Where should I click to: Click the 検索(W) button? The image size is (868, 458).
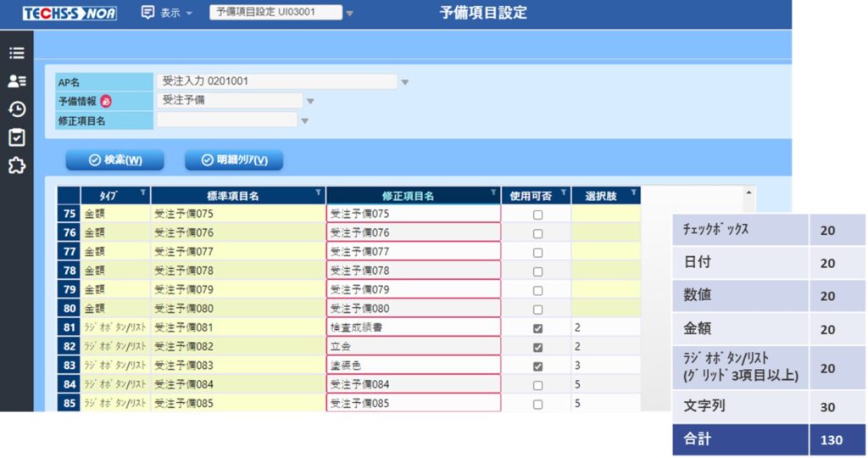[115, 160]
